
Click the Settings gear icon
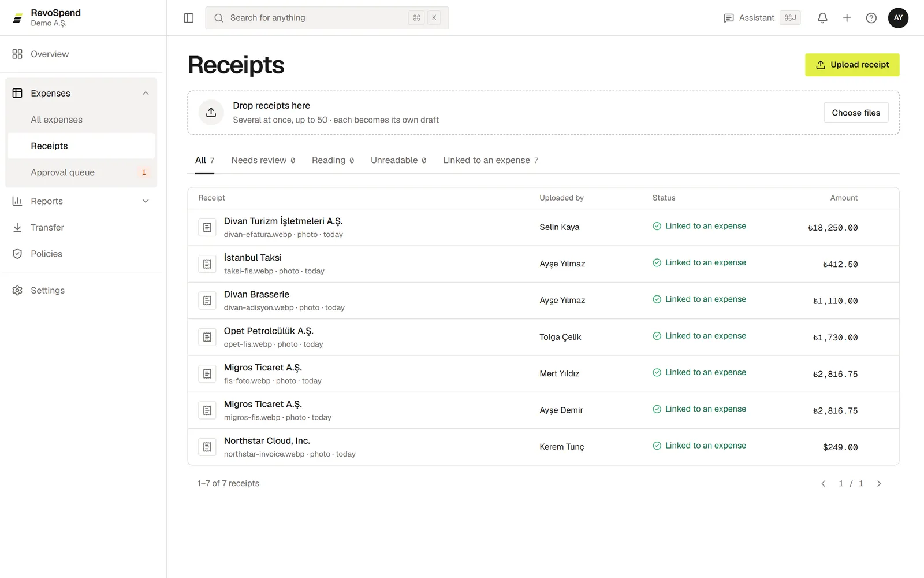click(17, 290)
